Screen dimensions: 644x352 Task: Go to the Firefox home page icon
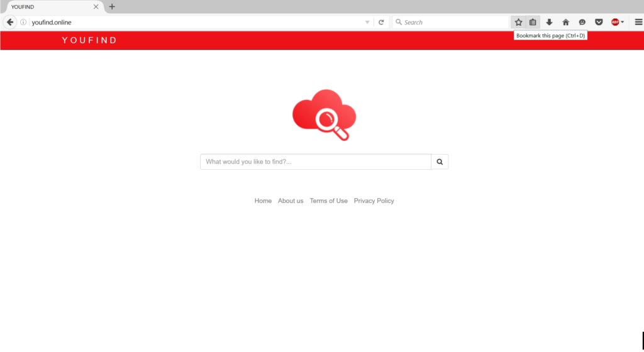click(565, 22)
